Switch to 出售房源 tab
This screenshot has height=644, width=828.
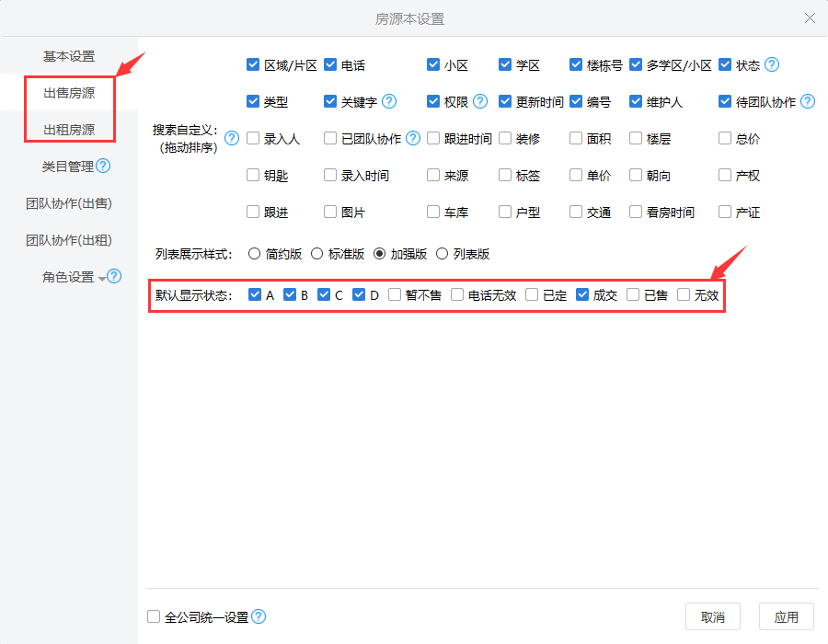tap(69, 93)
